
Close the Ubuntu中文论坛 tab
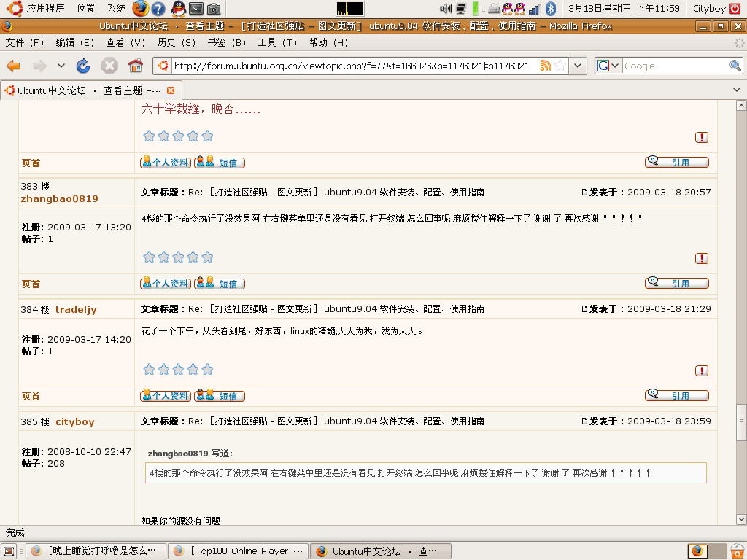click(171, 90)
